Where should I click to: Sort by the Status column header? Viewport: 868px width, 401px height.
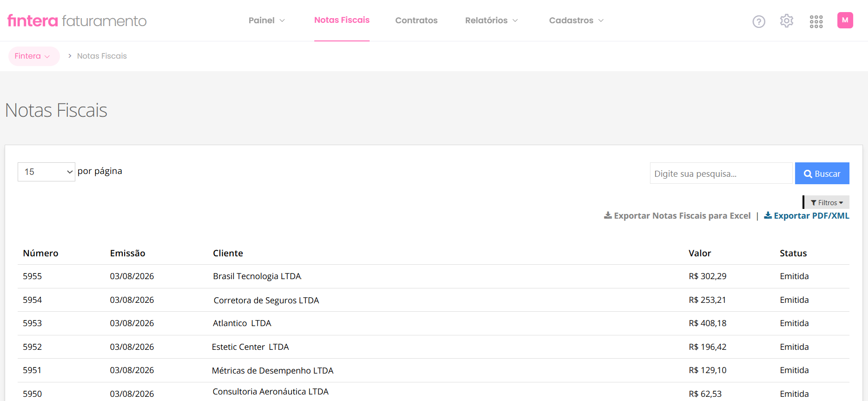(793, 253)
